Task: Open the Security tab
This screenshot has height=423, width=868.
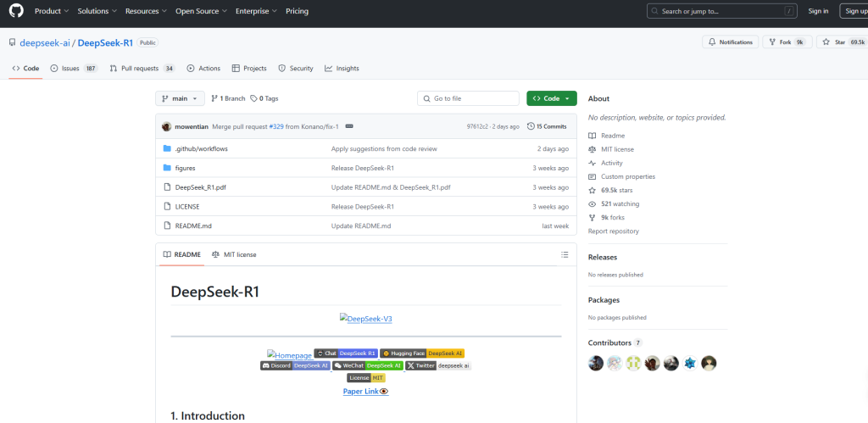Action: tap(296, 69)
